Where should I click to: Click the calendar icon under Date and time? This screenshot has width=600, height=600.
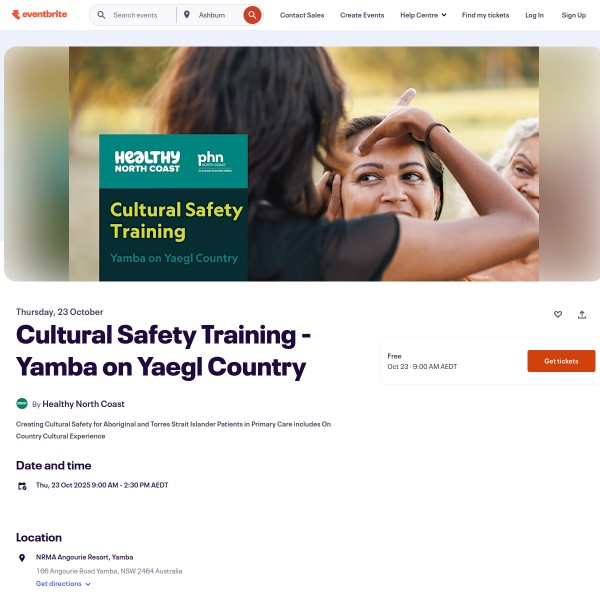click(22, 486)
